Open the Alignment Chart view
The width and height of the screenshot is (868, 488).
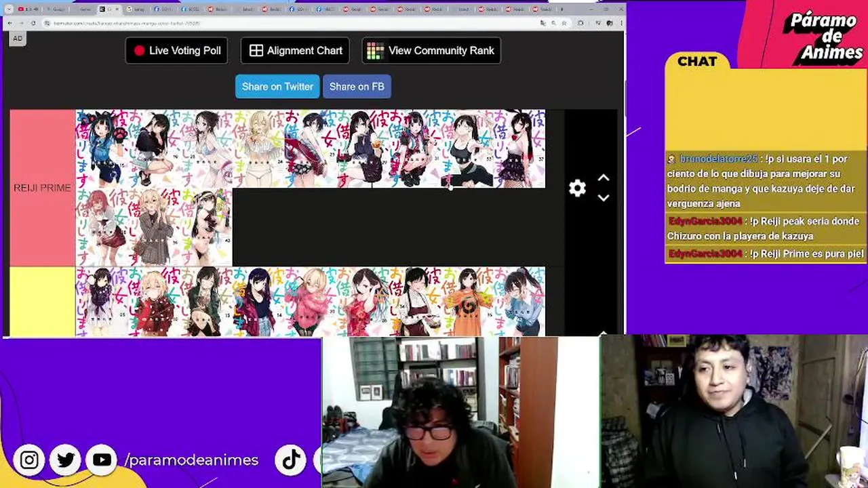click(x=295, y=51)
